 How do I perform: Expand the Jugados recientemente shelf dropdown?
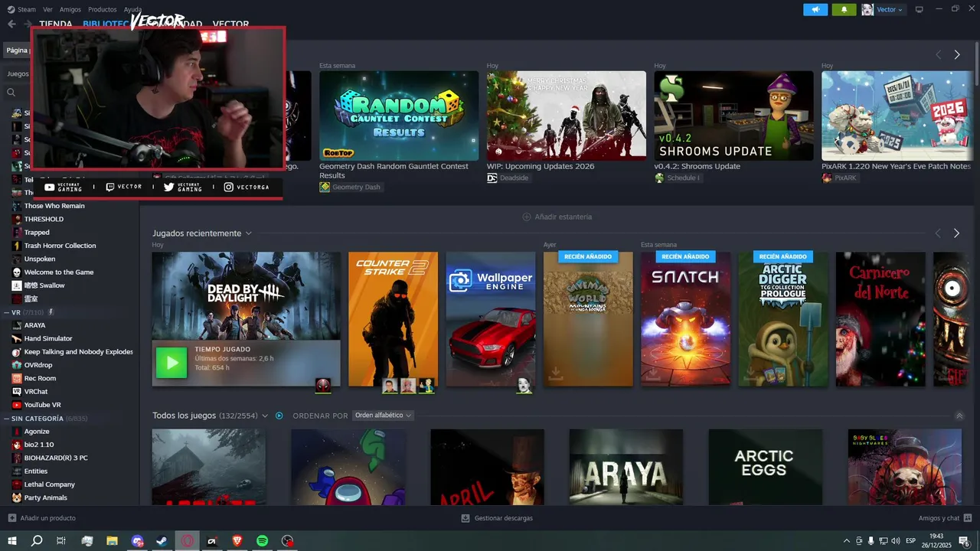(x=249, y=233)
